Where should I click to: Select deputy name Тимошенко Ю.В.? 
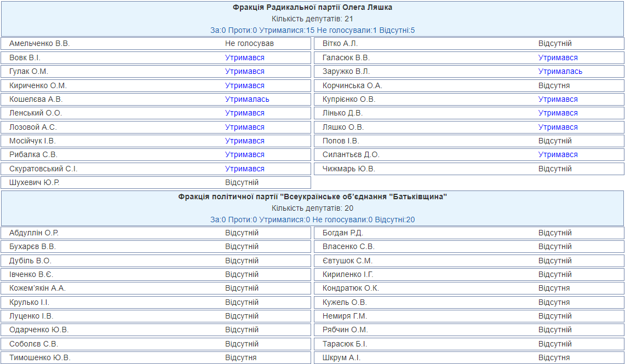pos(40,357)
